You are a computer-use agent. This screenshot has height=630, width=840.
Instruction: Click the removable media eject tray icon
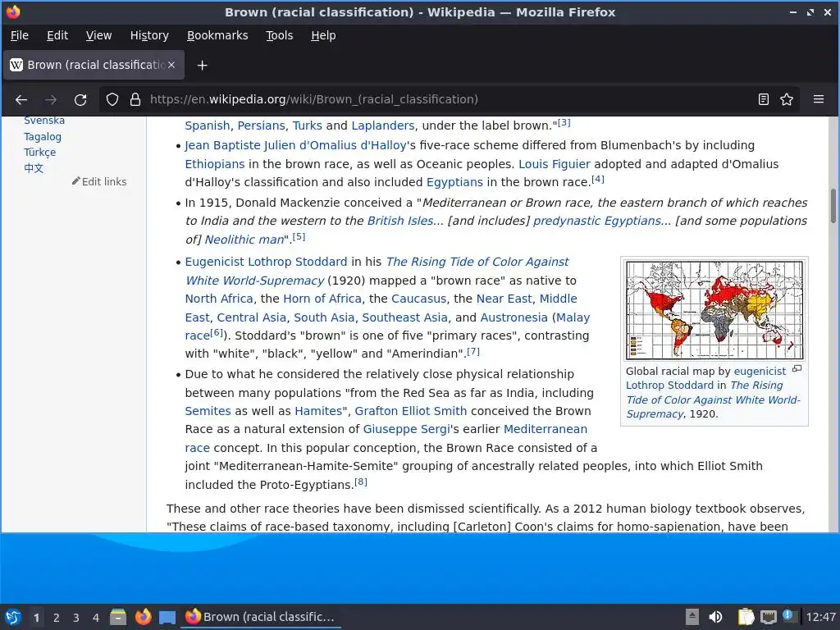692,617
